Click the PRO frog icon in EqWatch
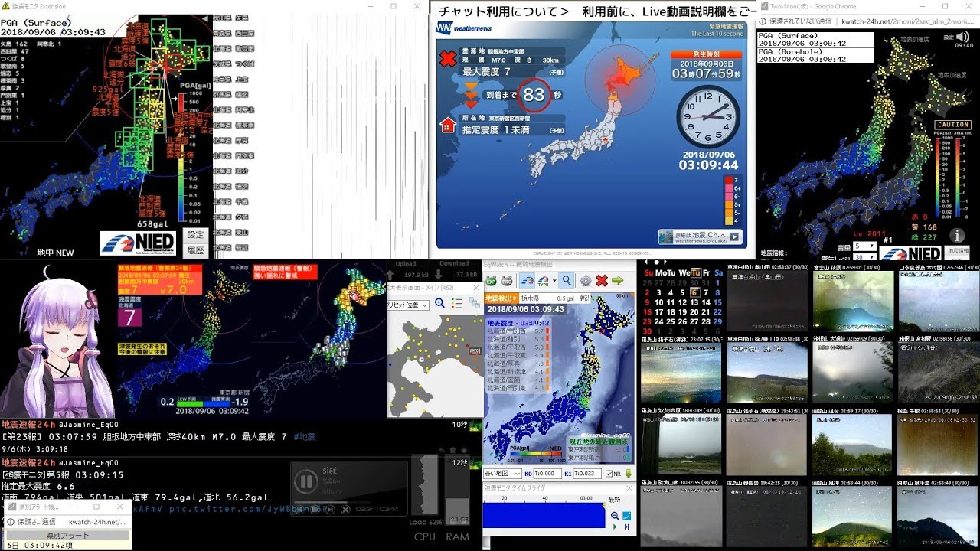This screenshot has width=980, height=551. pyautogui.click(x=507, y=281)
